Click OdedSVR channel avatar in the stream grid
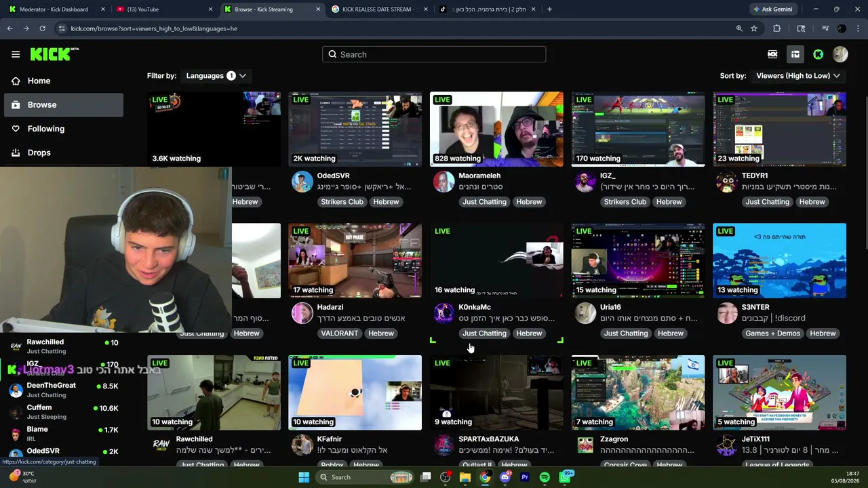The width and height of the screenshot is (868, 488). click(302, 182)
